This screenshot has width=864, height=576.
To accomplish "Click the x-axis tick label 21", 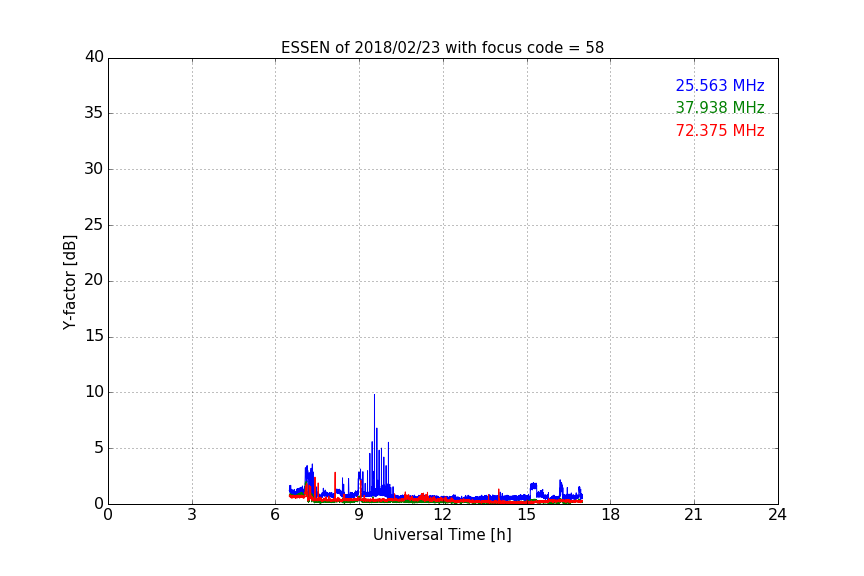I will (694, 515).
